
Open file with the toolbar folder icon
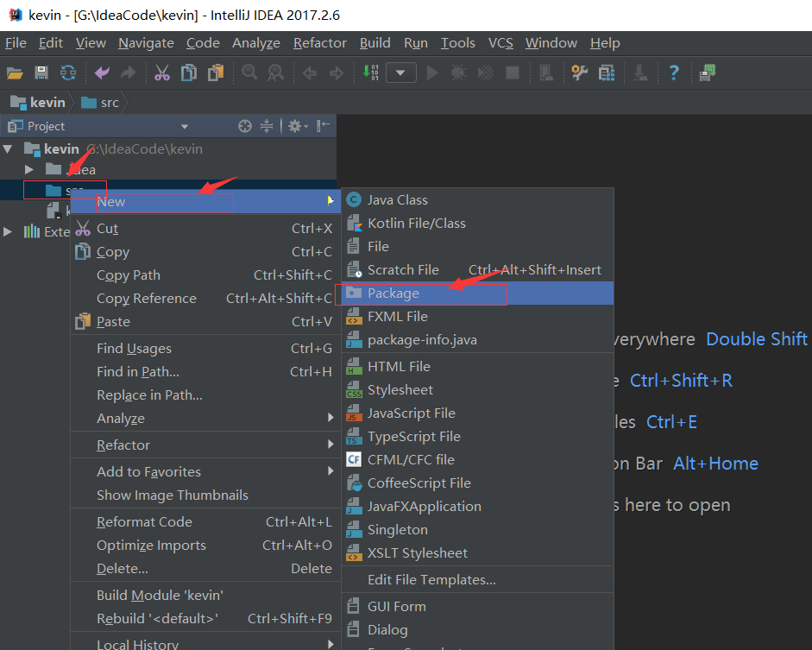(15, 73)
